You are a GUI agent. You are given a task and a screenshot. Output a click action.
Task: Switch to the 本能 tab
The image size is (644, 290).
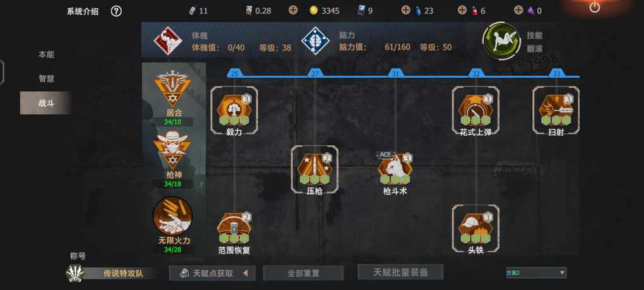[x=46, y=54]
